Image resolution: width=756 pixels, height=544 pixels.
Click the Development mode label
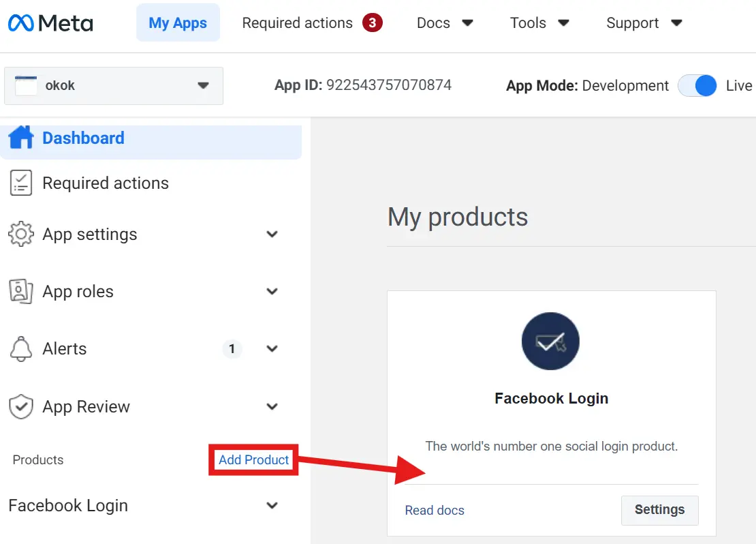click(625, 85)
